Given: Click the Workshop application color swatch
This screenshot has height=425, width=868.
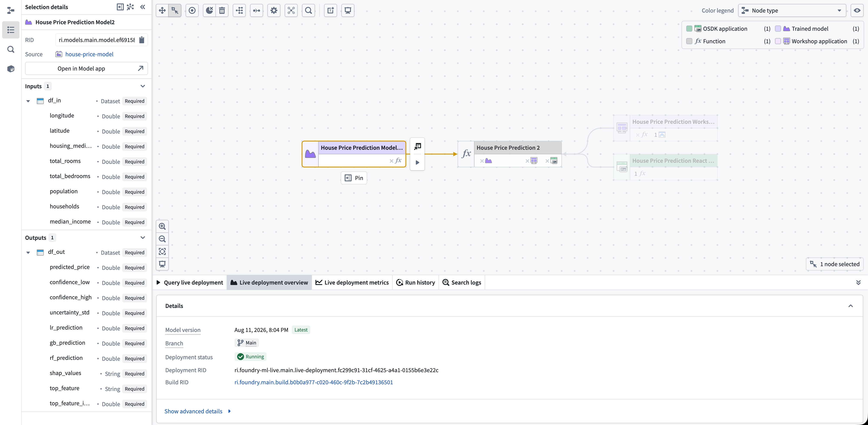Looking at the screenshot, I should (778, 41).
